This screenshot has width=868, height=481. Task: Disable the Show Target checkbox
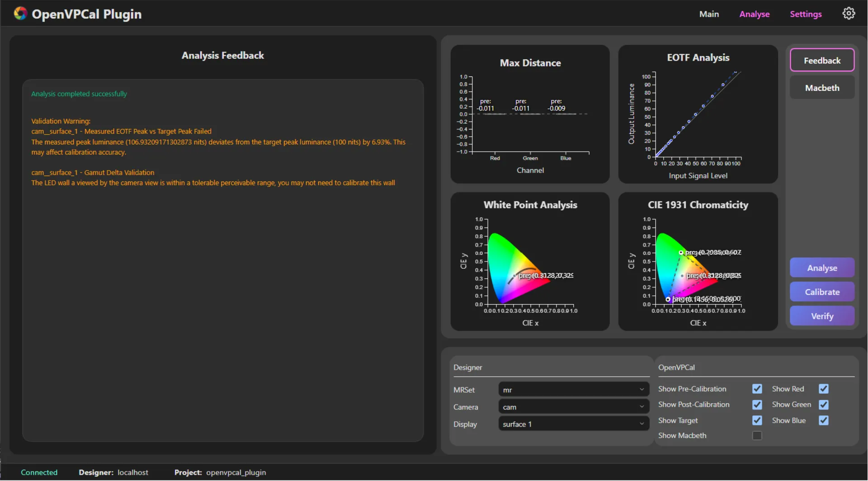(x=757, y=420)
